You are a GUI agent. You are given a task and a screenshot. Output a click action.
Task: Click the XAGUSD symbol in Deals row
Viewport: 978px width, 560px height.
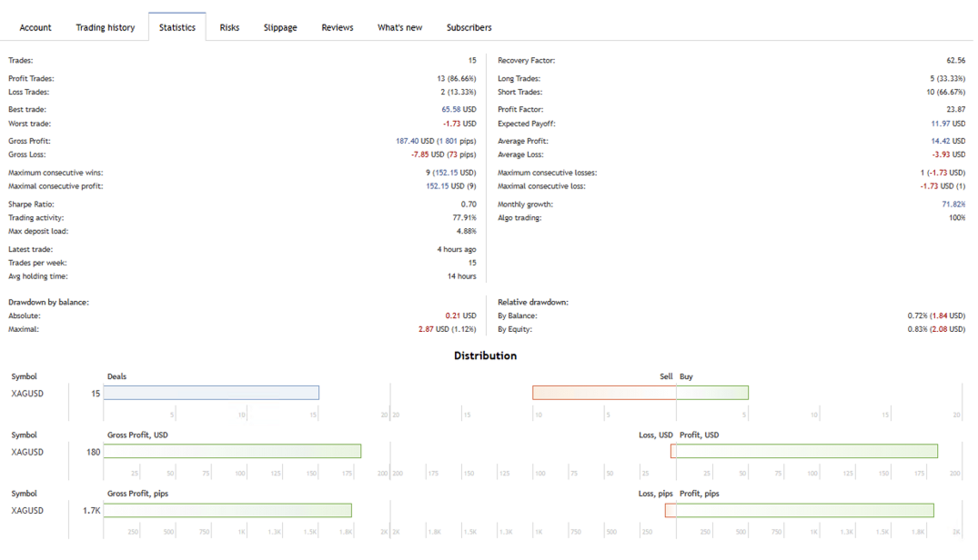click(27, 394)
